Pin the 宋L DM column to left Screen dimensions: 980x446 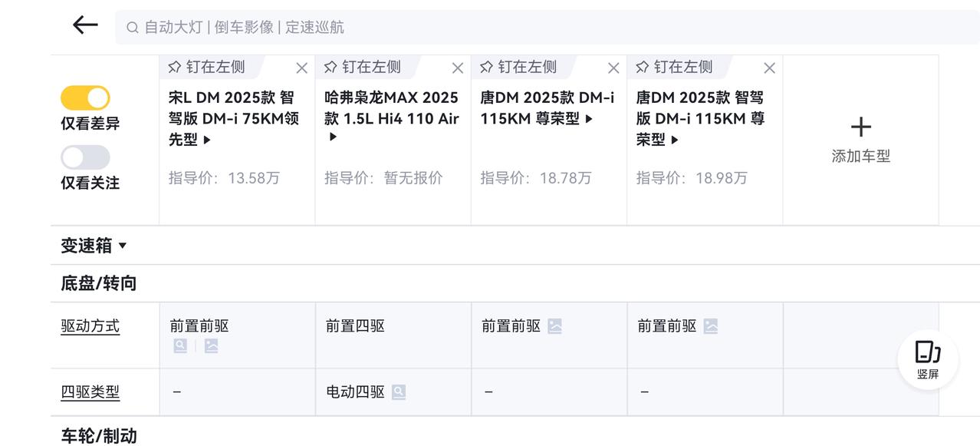click(x=206, y=67)
